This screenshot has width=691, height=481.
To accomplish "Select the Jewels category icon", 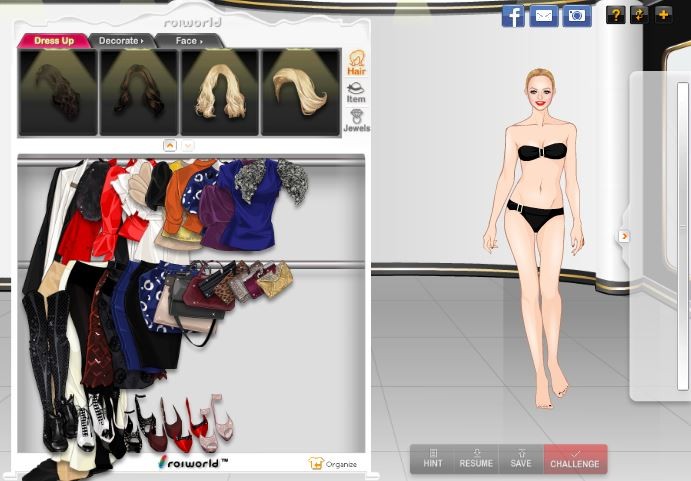I will (x=356, y=121).
